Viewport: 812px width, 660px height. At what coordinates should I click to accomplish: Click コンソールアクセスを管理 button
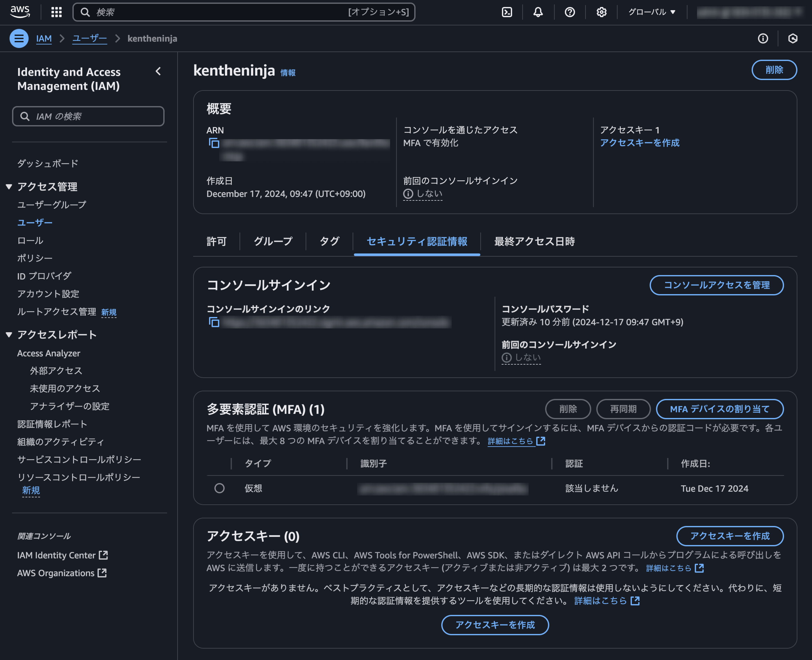[x=716, y=285]
